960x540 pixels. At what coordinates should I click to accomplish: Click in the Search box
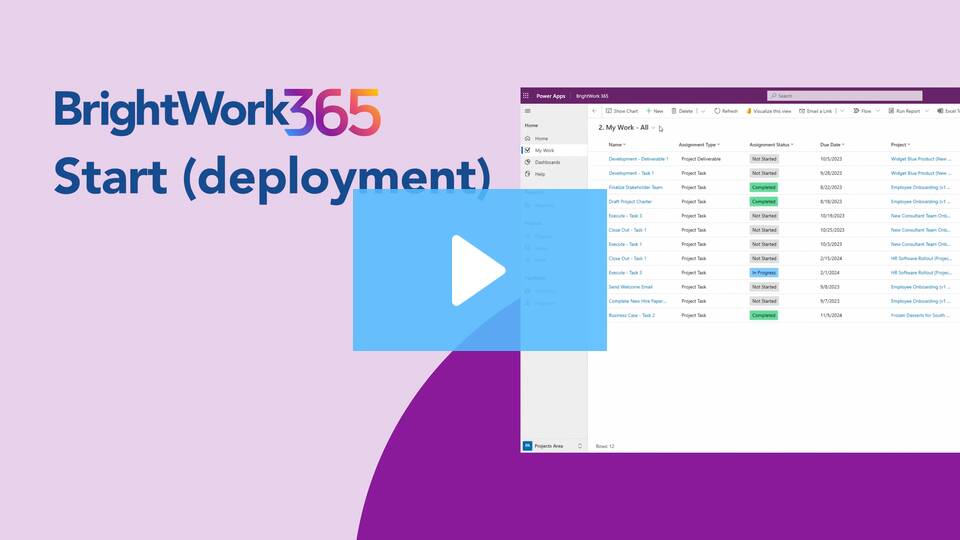click(844, 96)
